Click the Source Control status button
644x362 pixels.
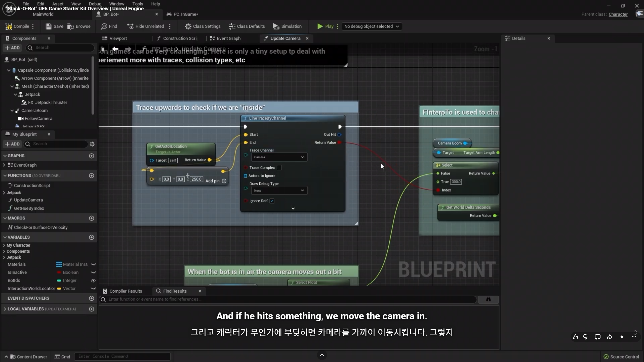point(621,357)
